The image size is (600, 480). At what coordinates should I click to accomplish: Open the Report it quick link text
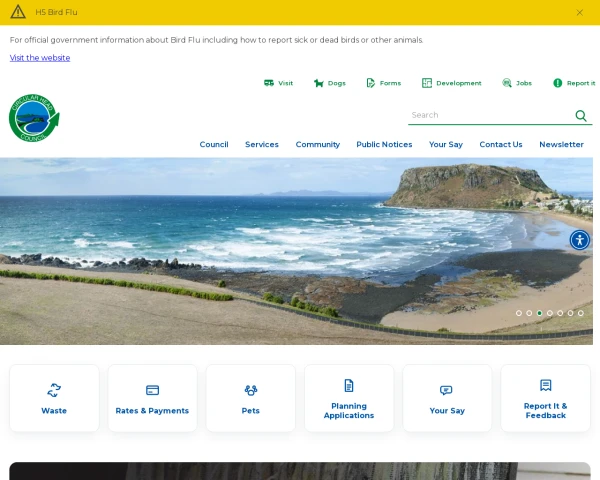581,83
